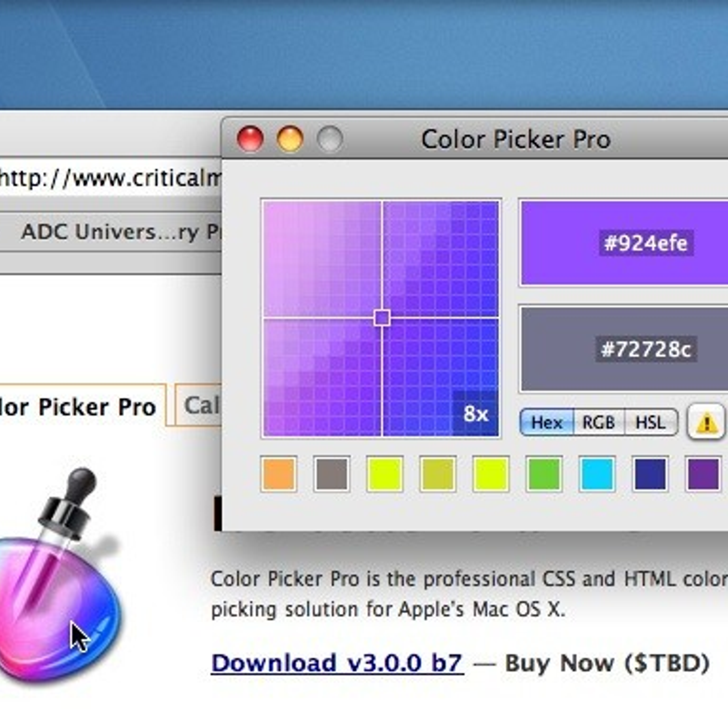Pick the dark blue saved swatch

click(650, 474)
